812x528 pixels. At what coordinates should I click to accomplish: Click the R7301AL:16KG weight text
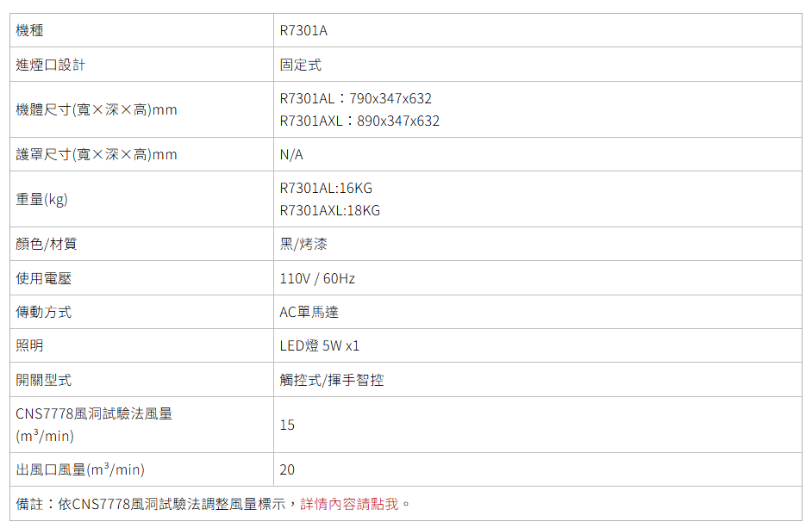click(x=326, y=189)
